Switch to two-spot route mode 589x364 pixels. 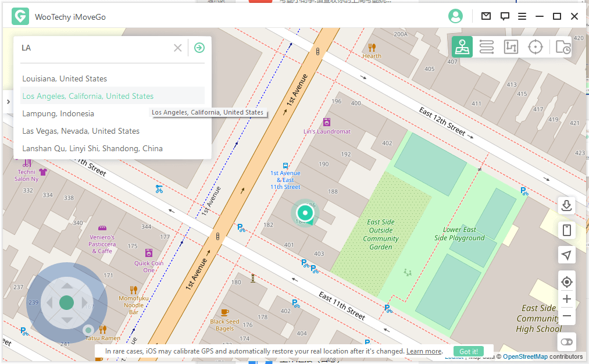[487, 47]
